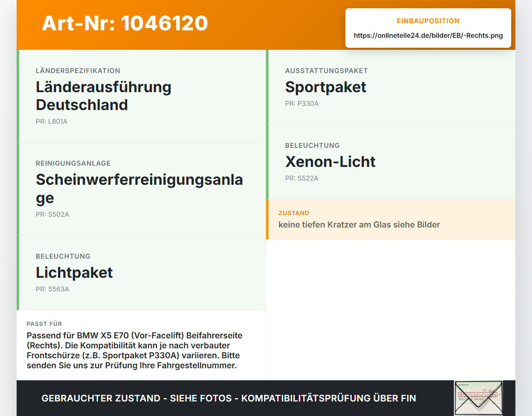Viewport: 532px width, 416px height.
Task: Click the LÄNDERSPEZIFIKATION category label
Action: 78,71
